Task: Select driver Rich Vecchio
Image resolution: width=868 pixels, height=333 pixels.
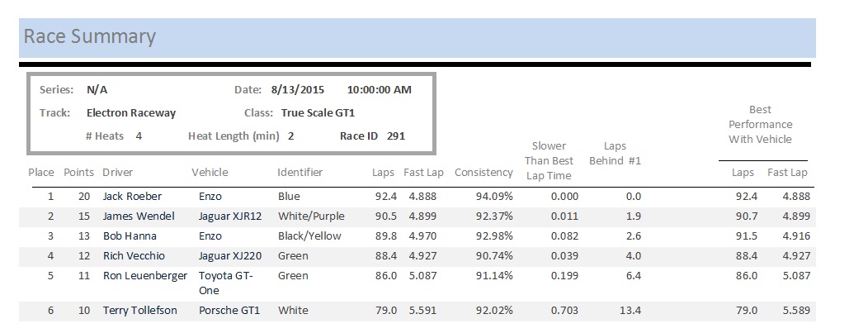Action: click(134, 256)
